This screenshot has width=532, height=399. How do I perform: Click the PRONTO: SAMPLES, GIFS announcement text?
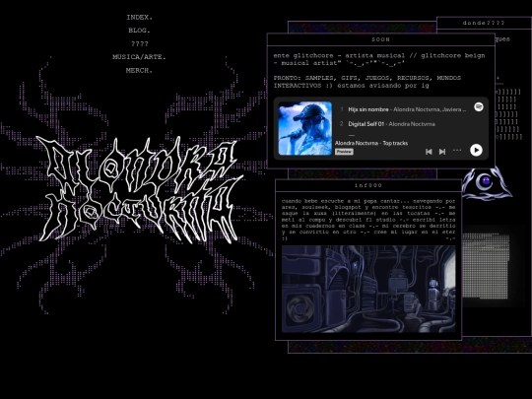pyautogui.click(x=367, y=82)
